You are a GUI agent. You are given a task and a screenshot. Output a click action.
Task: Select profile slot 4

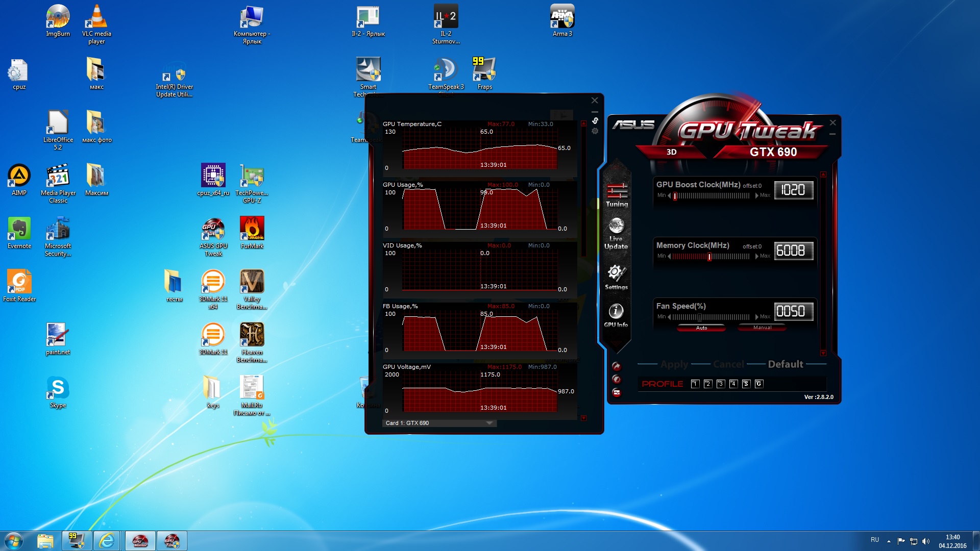click(733, 384)
